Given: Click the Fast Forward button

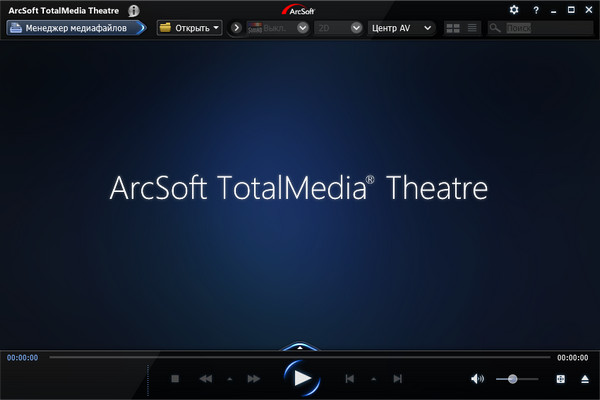Looking at the screenshot, I should [x=254, y=379].
